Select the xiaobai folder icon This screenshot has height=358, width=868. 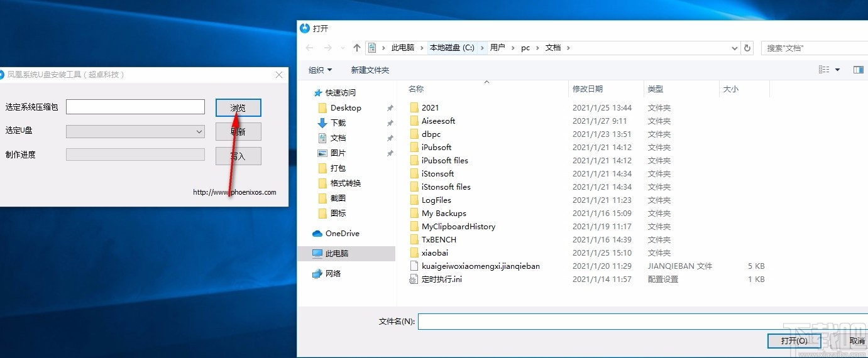[414, 253]
